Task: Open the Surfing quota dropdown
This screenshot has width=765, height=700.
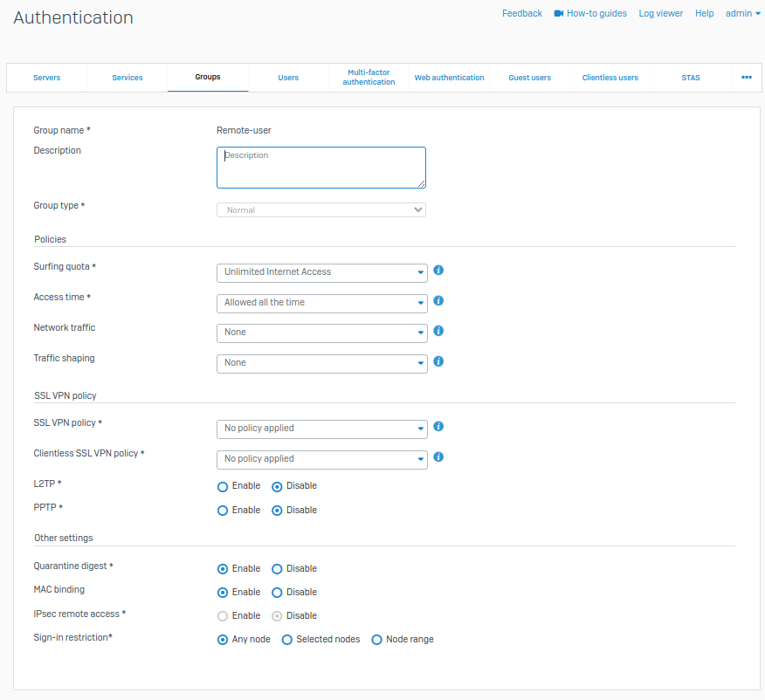Action: 321,272
